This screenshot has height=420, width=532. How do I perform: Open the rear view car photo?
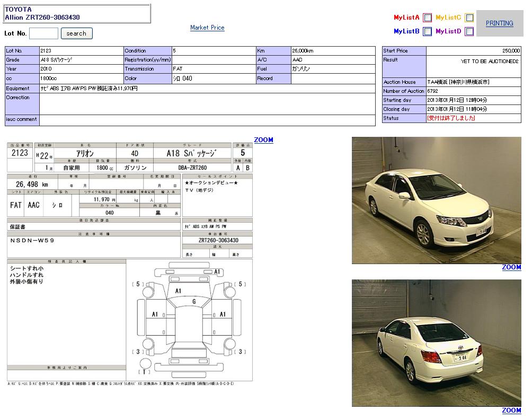pyautogui.click(x=436, y=343)
